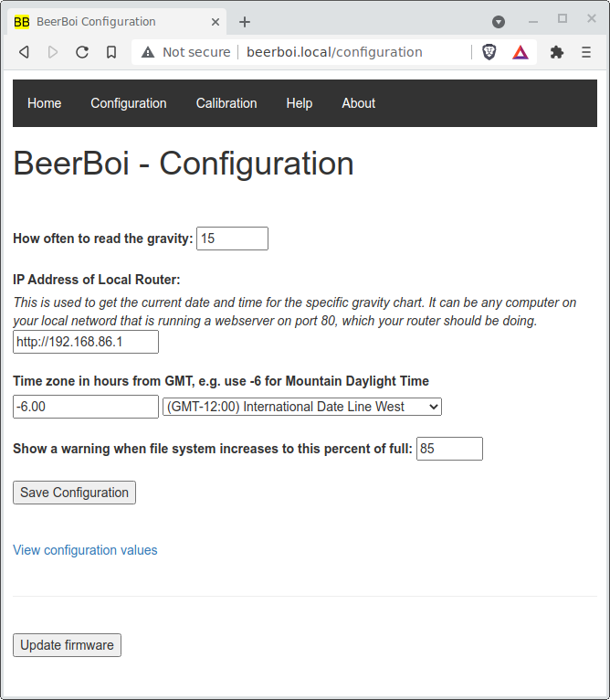610x700 pixels.
Task: Open the Calibration page in navbar
Action: click(226, 103)
